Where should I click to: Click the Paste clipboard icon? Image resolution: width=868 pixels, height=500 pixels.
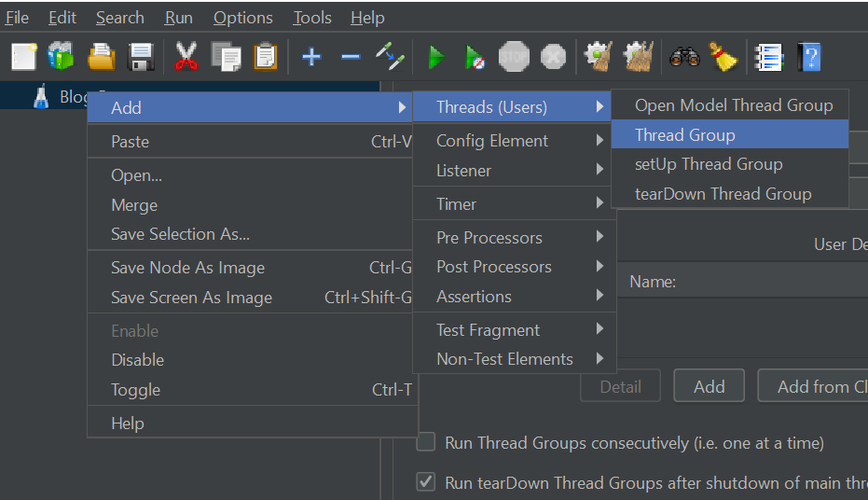pos(266,57)
